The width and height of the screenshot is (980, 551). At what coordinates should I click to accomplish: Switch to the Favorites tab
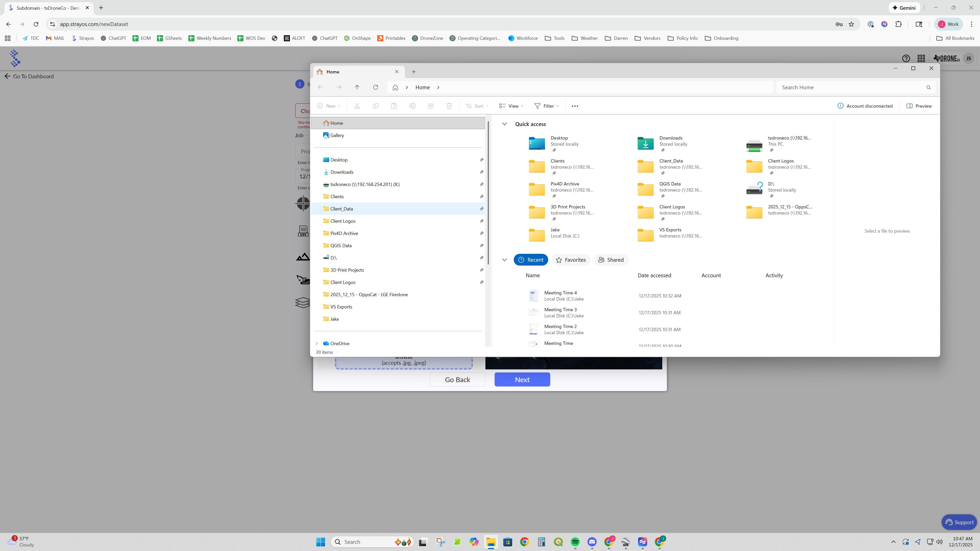pyautogui.click(x=571, y=260)
